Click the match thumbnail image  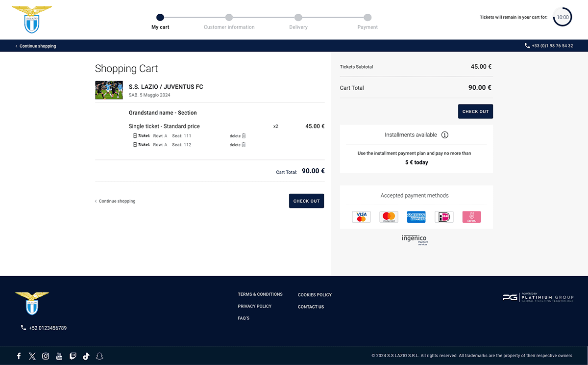click(x=109, y=90)
